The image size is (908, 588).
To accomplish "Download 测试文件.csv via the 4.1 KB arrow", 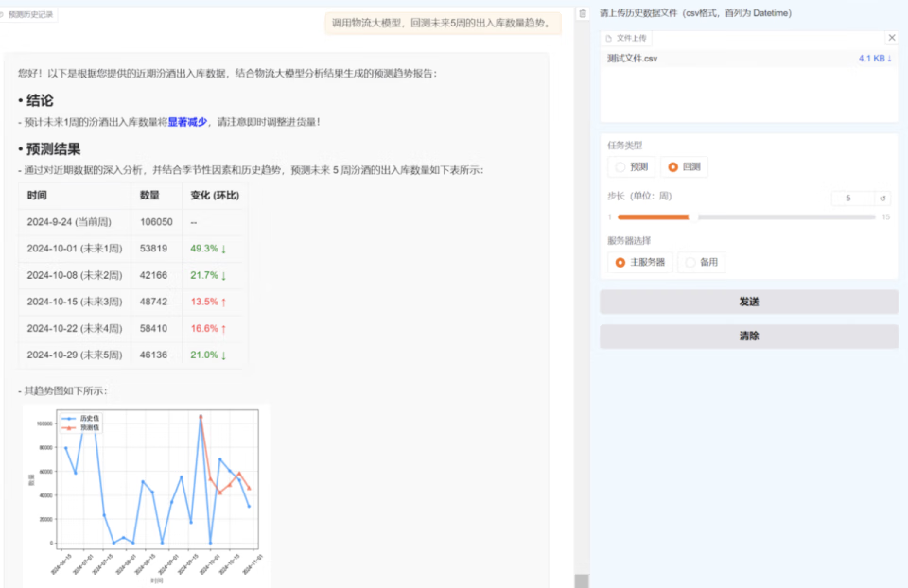I will [875, 59].
